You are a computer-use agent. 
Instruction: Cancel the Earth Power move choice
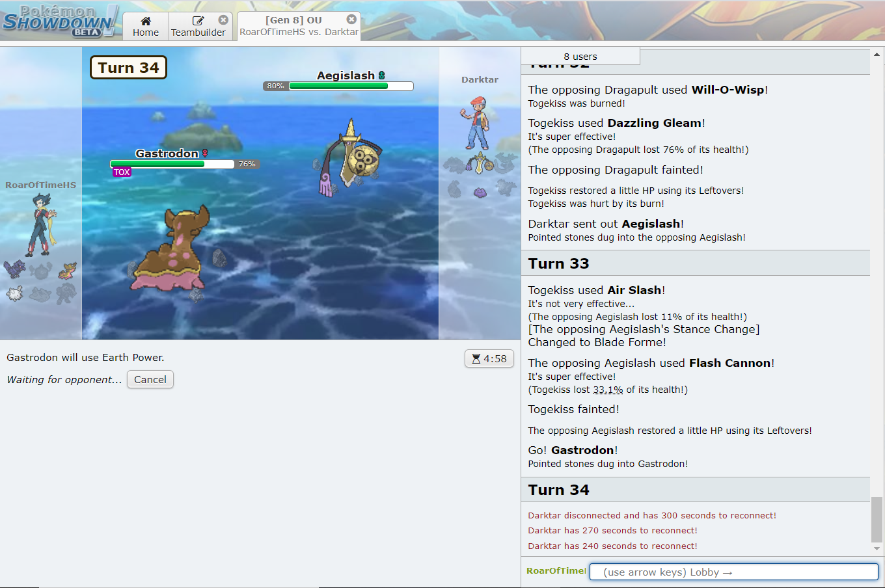point(150,380)
